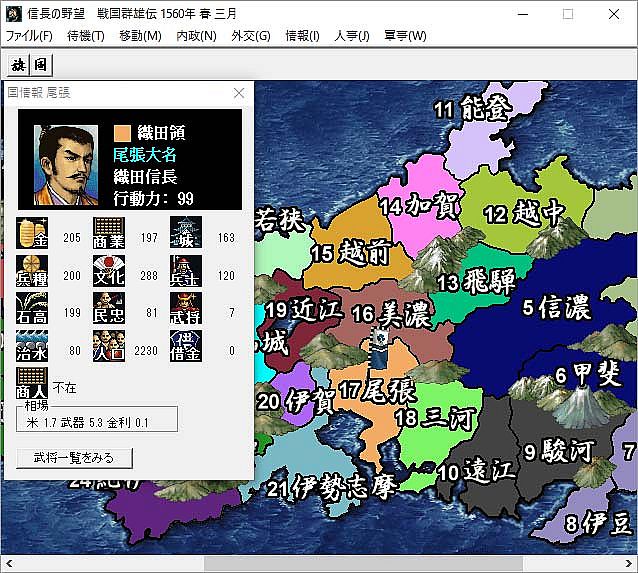
Task: Click the gold value 205
Action: 72,237
